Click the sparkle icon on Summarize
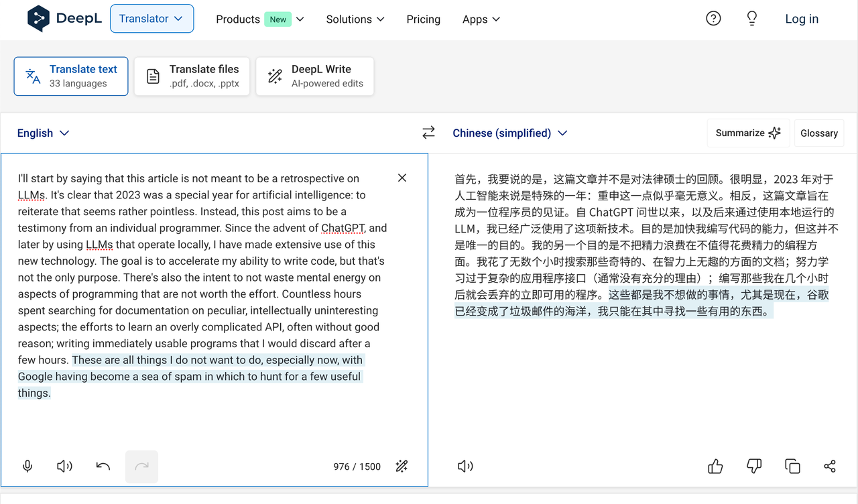 click(775, 133)
